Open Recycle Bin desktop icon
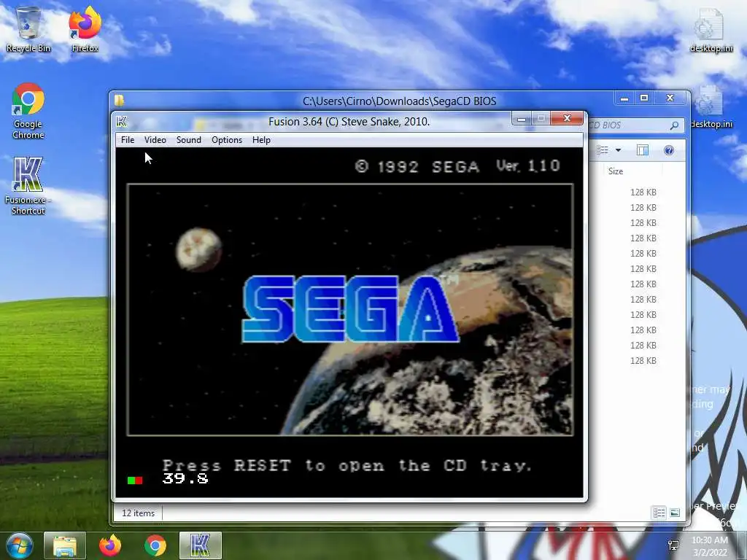This screenshot has height=560, width=747. point(28,29)
